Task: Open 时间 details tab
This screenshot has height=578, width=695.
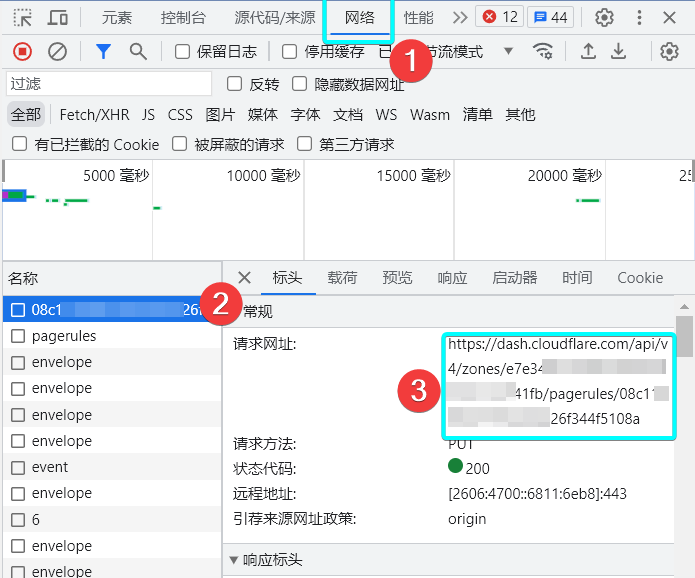Action: pyautogui.click(x=577, y=278)
